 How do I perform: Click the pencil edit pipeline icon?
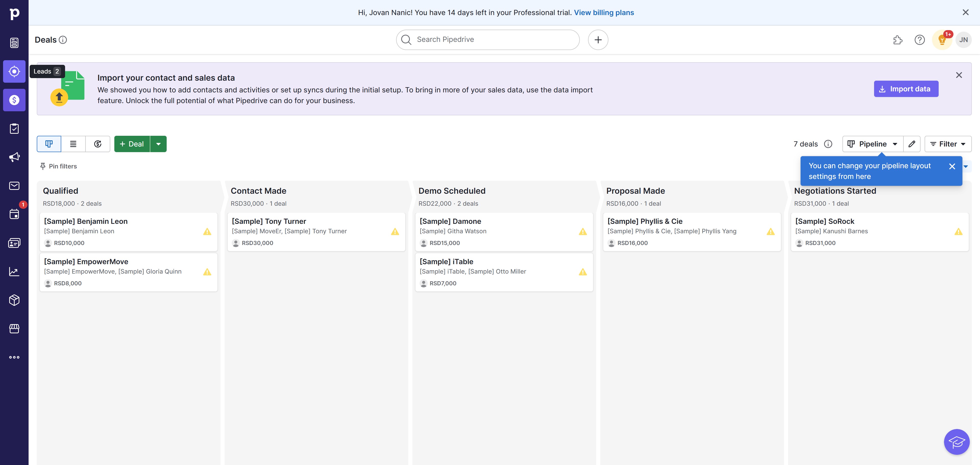tap(912, 144)
